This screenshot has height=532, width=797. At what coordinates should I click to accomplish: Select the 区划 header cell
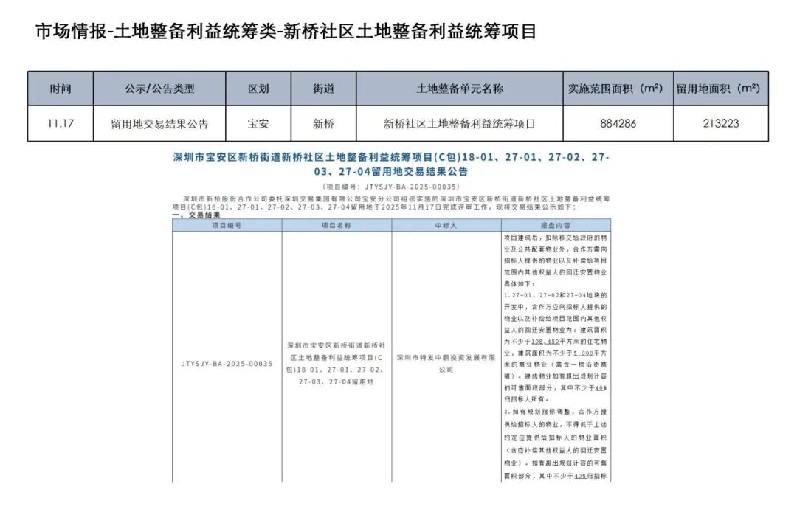click(258, 89)
